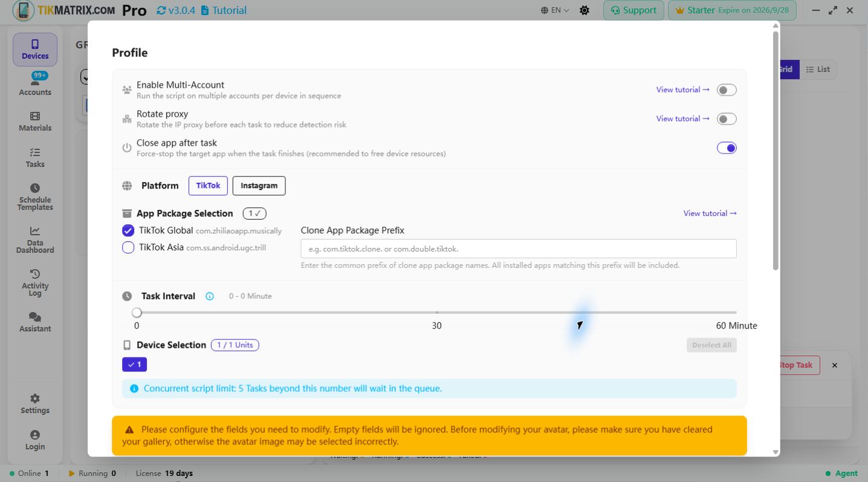Viewport: 868px width, 482px height.
Task: Select the TikTok platform tab
Action: 208,186
